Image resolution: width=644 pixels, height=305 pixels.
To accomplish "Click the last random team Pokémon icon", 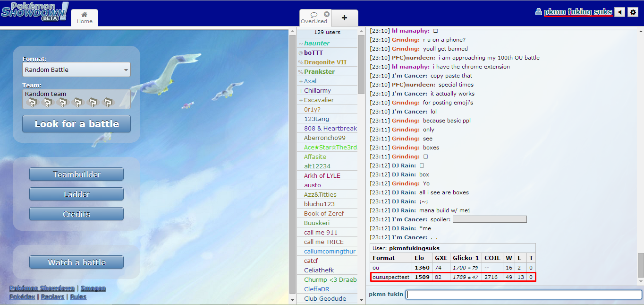I will coord(109,102).
